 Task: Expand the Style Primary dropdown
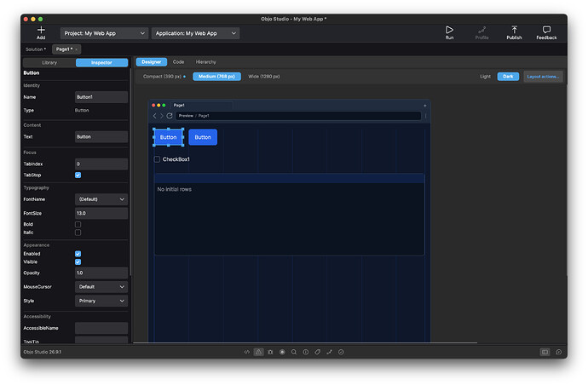pyautogui.click(x=101, y=301)
